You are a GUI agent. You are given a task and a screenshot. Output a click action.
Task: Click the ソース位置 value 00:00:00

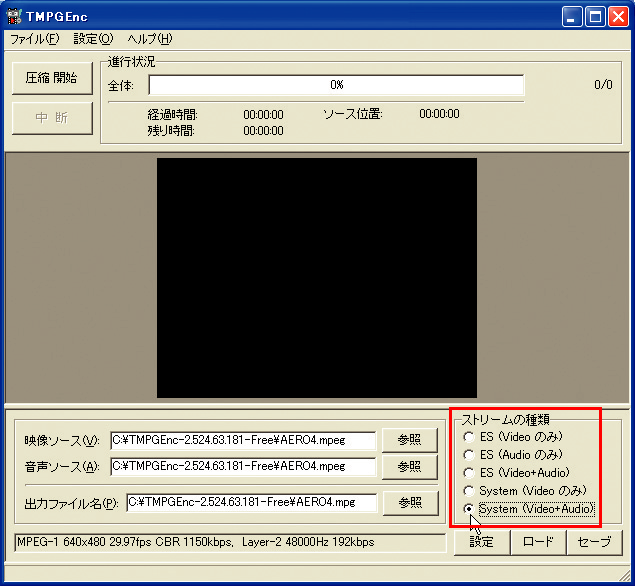(x=439, y=114)
